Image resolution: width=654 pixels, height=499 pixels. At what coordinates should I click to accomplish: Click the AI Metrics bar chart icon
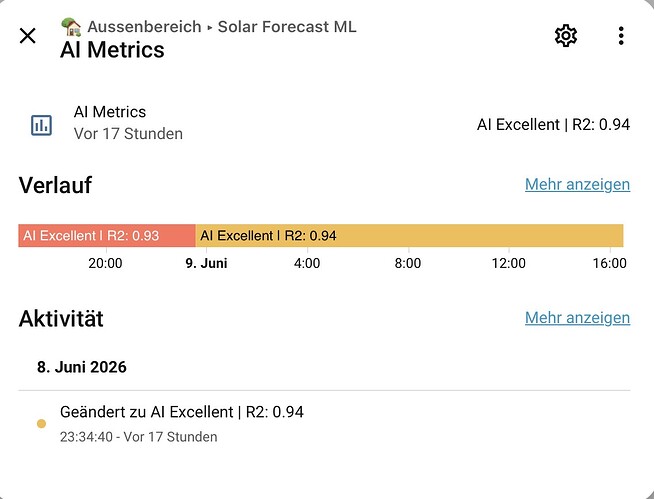[x=41, y=125]
